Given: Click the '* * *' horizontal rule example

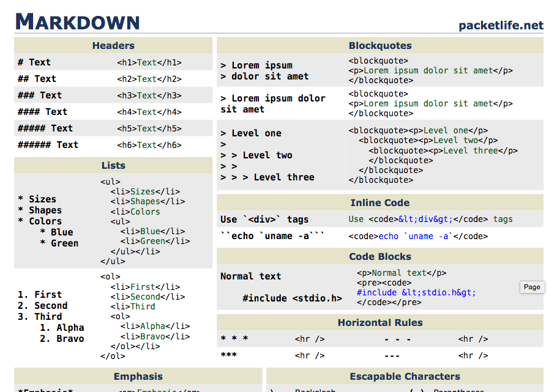Looking at the screenshot, I should click(x=234, y=339).
